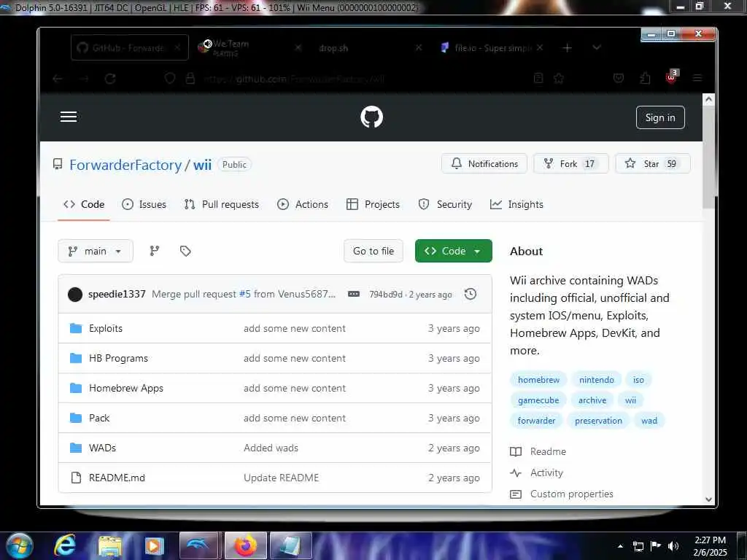Click Go to file button

[x=373, y=251]
